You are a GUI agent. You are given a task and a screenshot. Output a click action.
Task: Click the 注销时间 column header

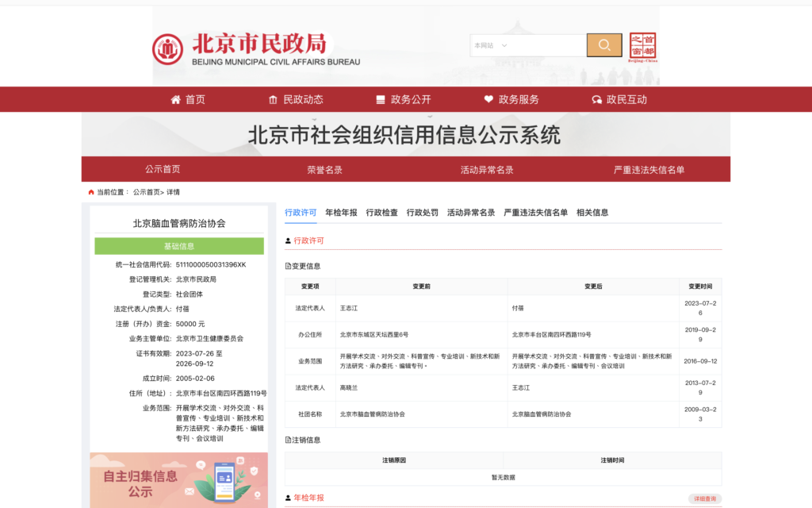coord(612,460)
